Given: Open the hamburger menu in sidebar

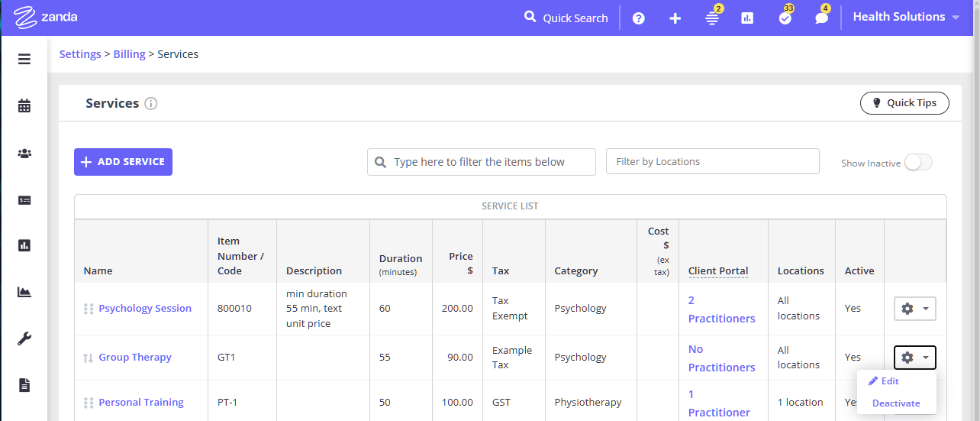Looking at the screenshot, I should 24,59.
